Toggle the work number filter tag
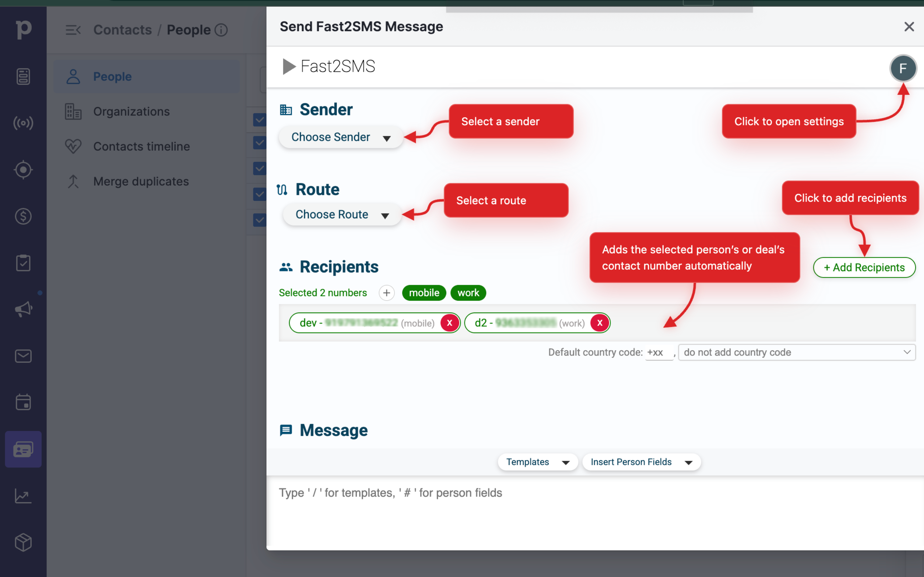The width and height of the screenshot is (924, 577). tap(468, 293)
